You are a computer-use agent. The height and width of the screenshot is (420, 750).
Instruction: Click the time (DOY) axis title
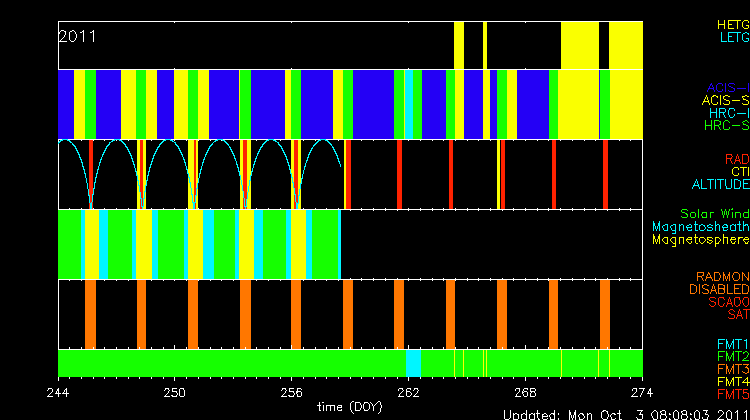350,407
